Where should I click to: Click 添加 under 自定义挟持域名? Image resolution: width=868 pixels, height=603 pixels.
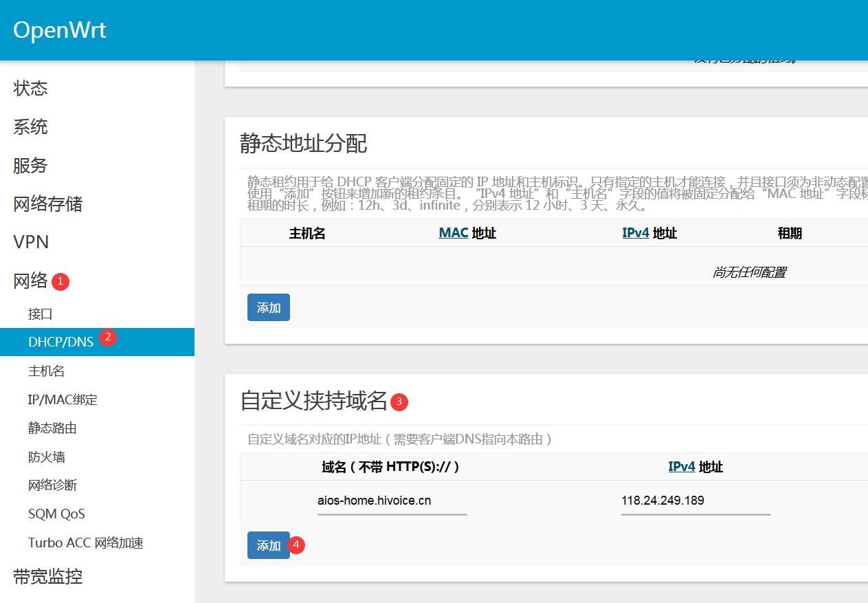[268, 545]
